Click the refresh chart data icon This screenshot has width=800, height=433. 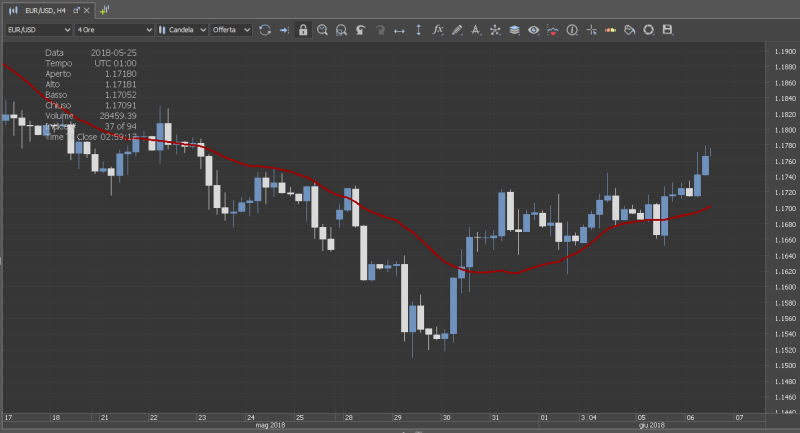tap(265, 30)
